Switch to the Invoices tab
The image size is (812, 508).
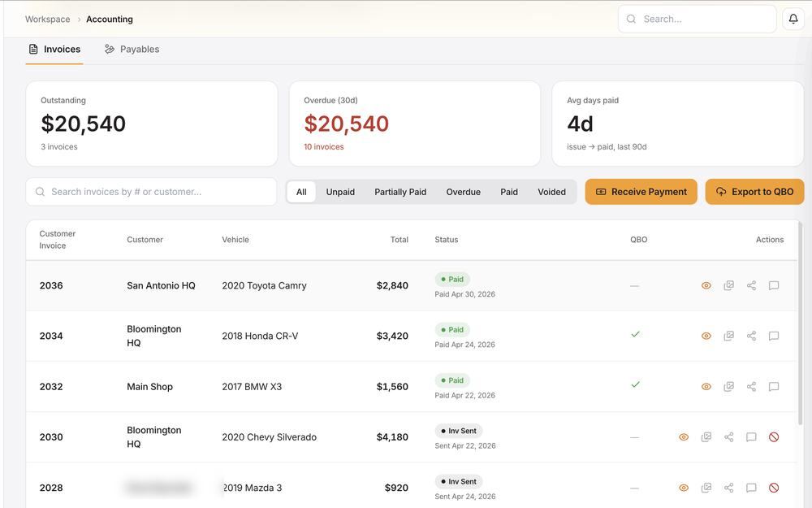coord(54,50)
